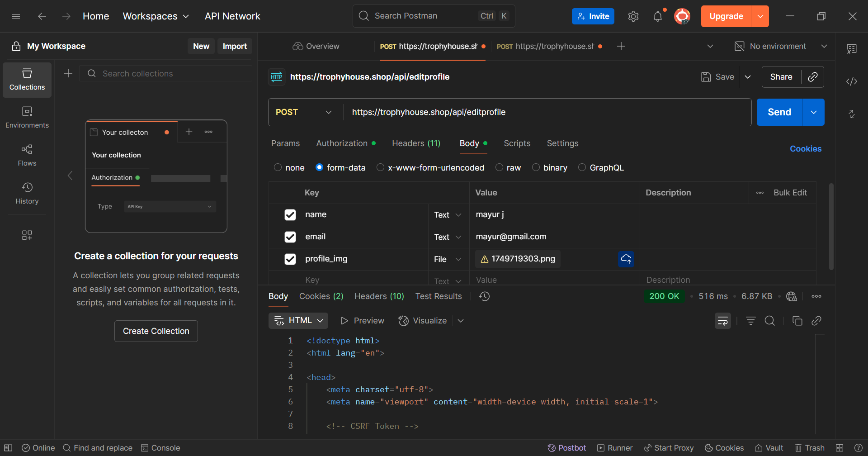Click the Invite button
Screen dimensions: 868x456
pyautogui.click(x=593, y=16)
